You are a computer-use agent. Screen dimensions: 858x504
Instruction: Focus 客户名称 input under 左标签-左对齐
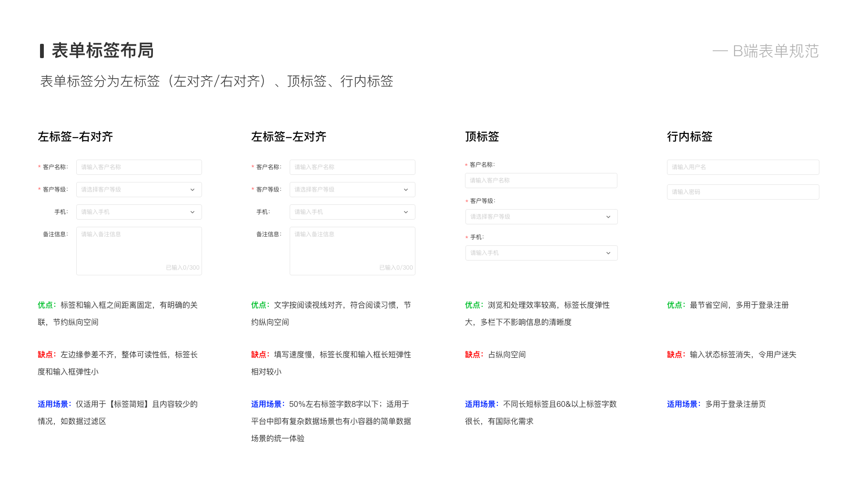click(353, 167)
